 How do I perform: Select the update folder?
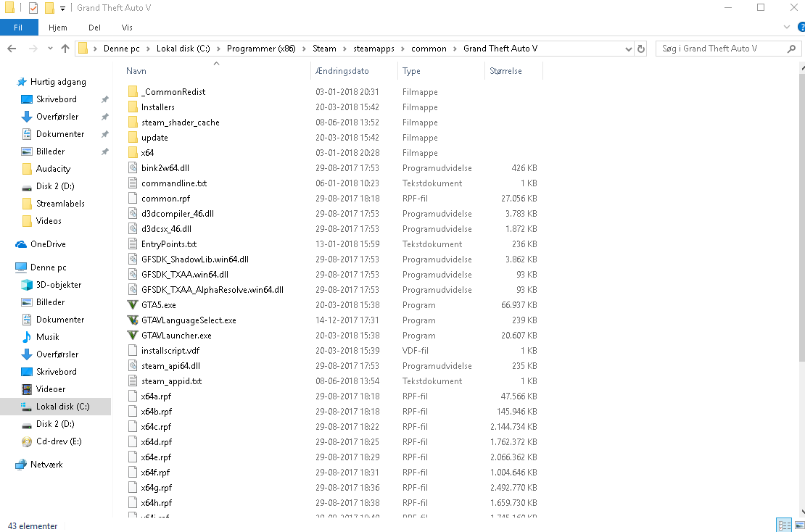154,138
